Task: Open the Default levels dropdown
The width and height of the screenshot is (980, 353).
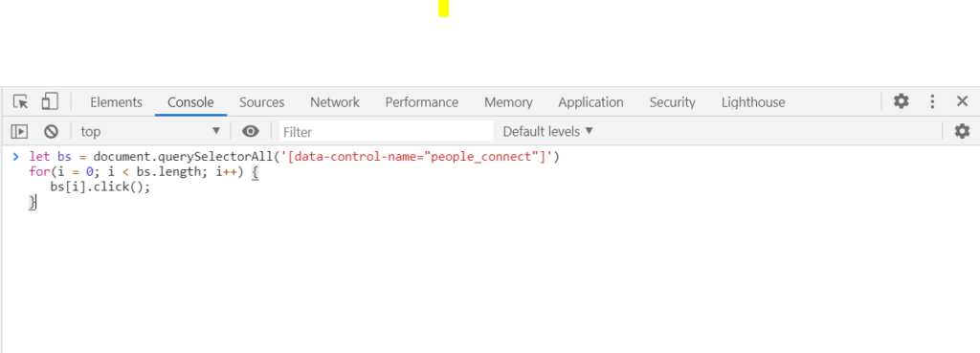Action: coord(547,131)
